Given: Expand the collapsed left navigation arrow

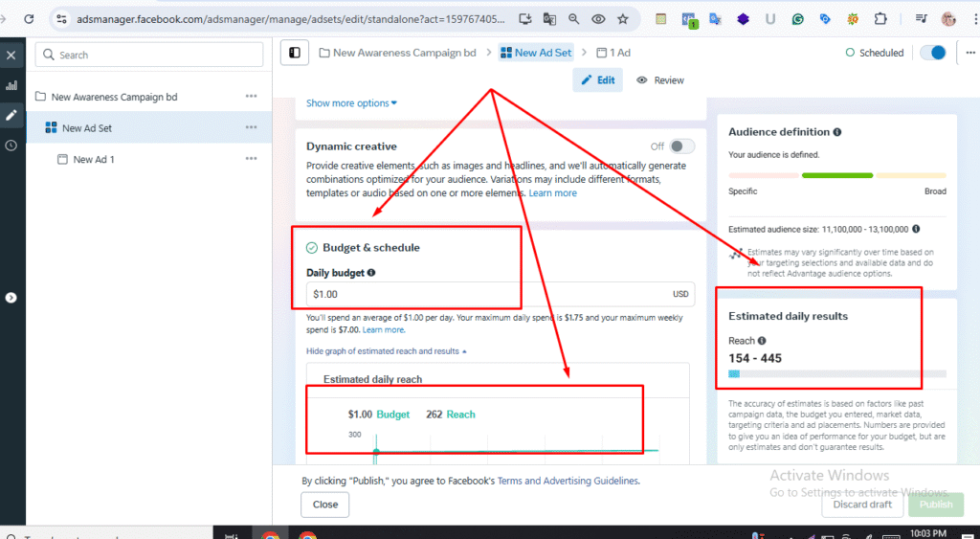Looking at the screenshot, I should click(x=11, y=298).
